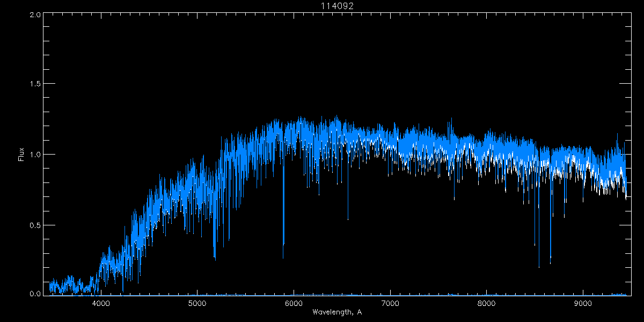Click the 8000 tick label on the wavelength axis
644x322 pixels.
(486, 303)
